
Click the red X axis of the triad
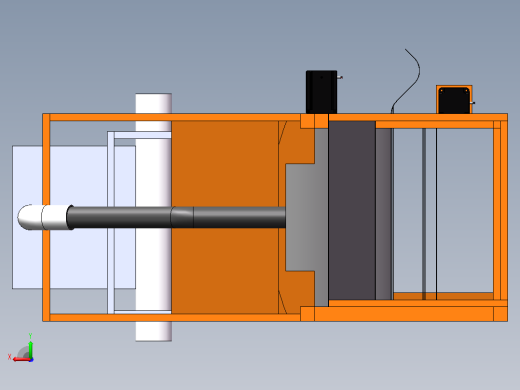coord(21,359)
